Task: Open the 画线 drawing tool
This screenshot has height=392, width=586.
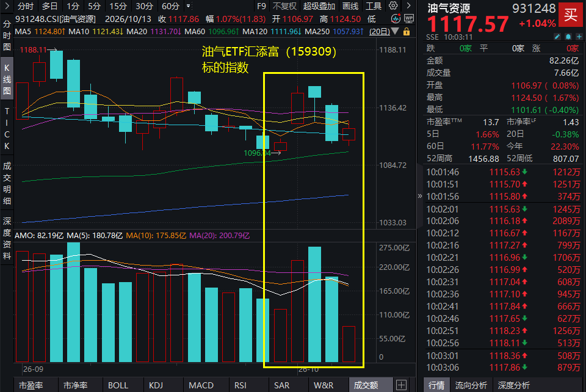Action: pos(350,6)
